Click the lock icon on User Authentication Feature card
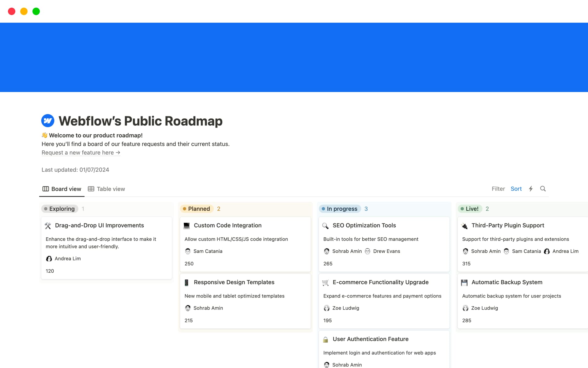 click(326, 339)
